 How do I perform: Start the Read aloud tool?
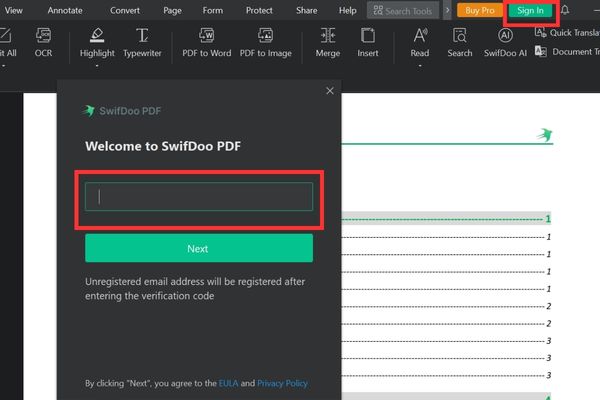click(420, 42)
